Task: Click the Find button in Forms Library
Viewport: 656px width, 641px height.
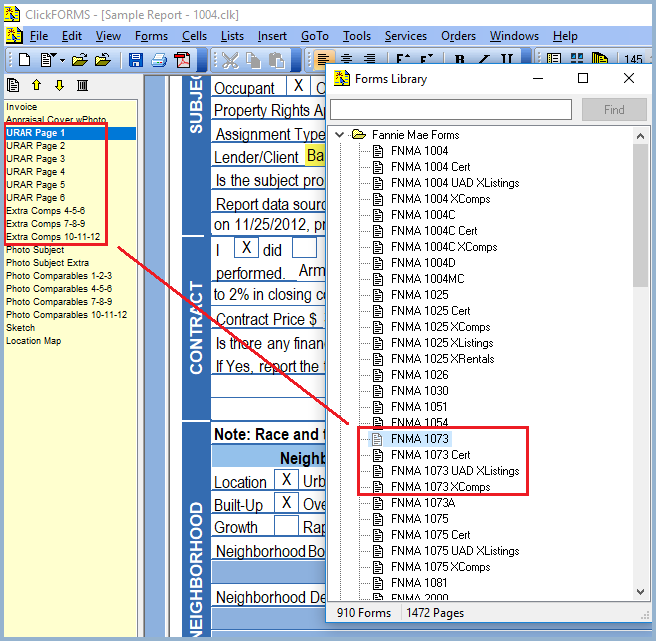Action: click(x=614, y=110)
